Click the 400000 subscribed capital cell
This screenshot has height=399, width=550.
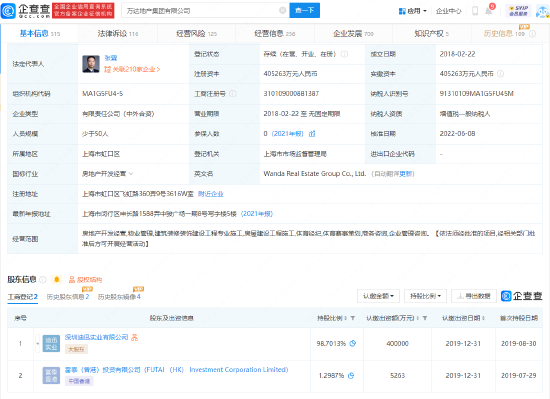[x=397, y=344]
